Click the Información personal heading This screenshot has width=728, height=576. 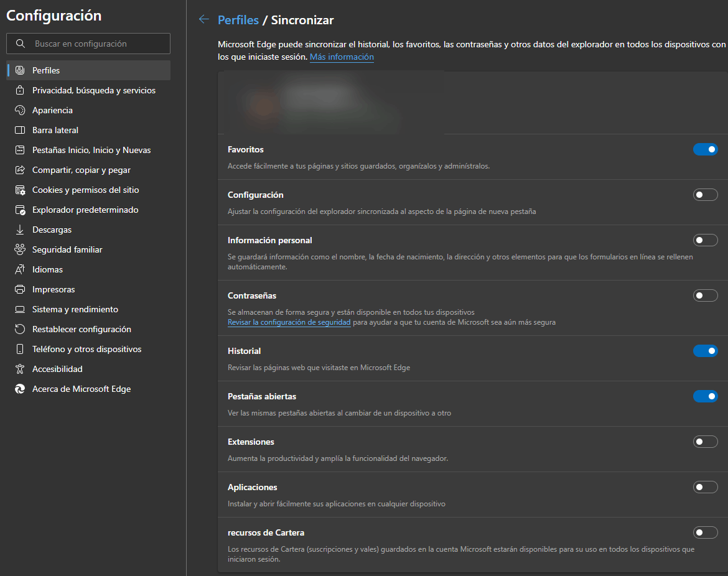pyautogui.click(x=270, y=241)
